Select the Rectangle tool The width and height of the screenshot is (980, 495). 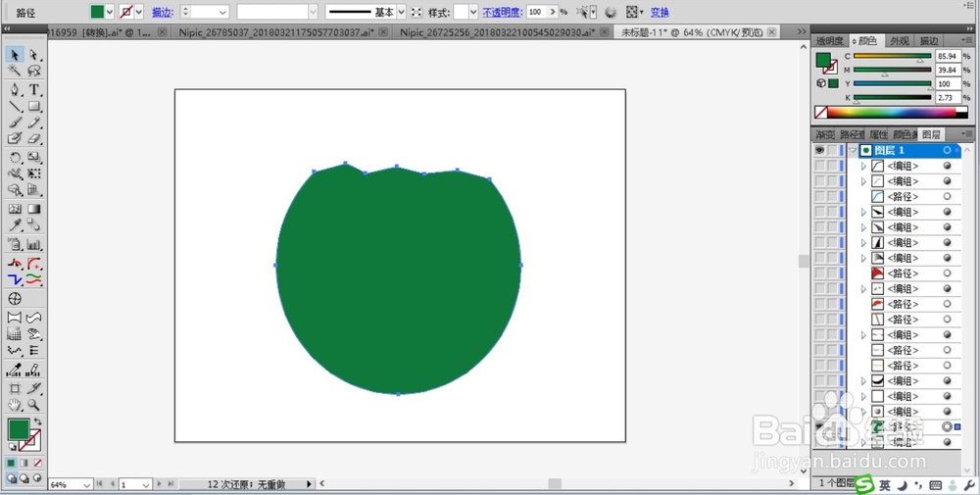coord(33,106)
